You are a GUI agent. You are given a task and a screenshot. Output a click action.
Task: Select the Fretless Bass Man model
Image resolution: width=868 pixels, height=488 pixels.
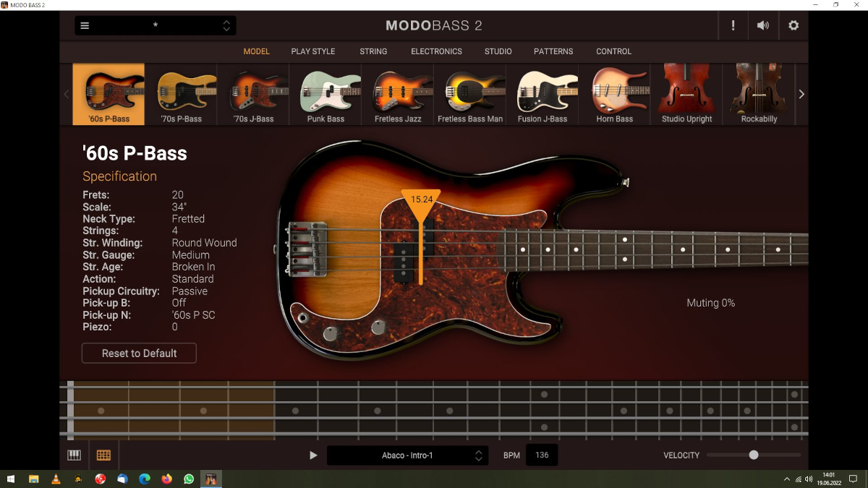pyautogui.click(x=470, y=94)
